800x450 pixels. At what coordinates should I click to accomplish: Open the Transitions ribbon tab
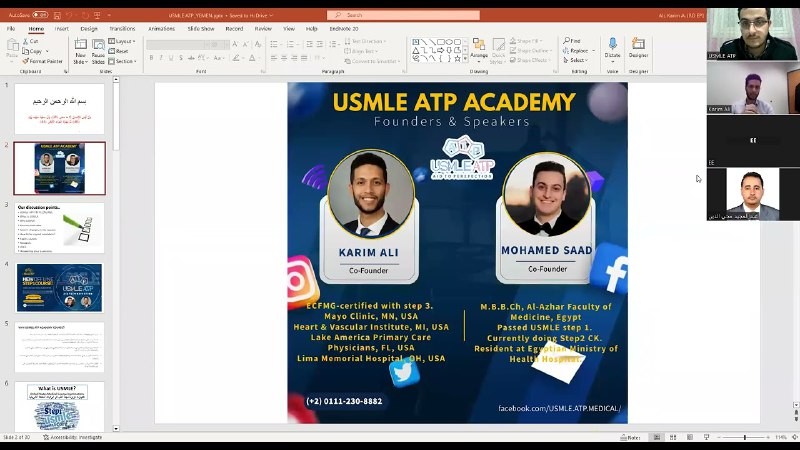(x=122, y=29)
